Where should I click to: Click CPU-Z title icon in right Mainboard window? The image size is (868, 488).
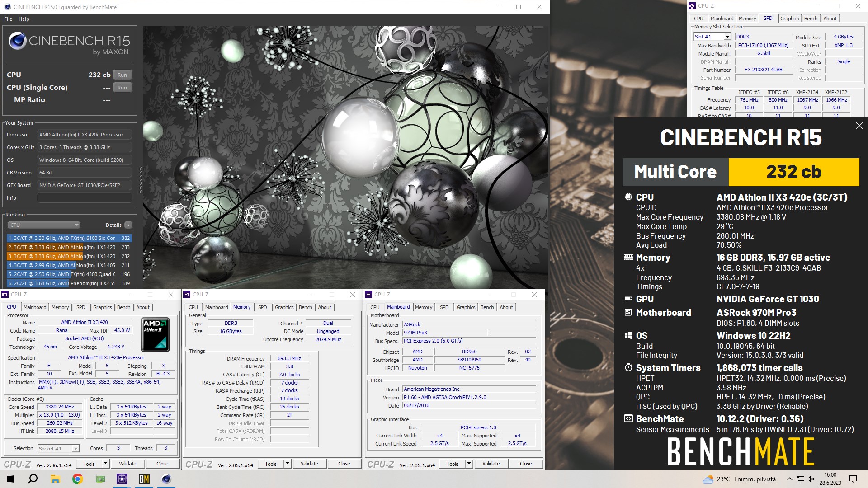pyautogui.click(x=368, y=295)
